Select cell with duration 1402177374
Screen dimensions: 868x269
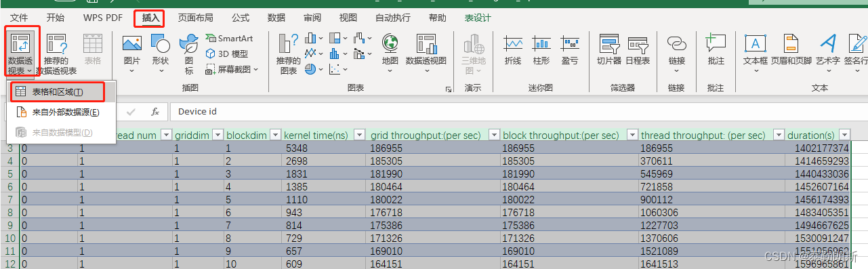[x=819, y=148]
